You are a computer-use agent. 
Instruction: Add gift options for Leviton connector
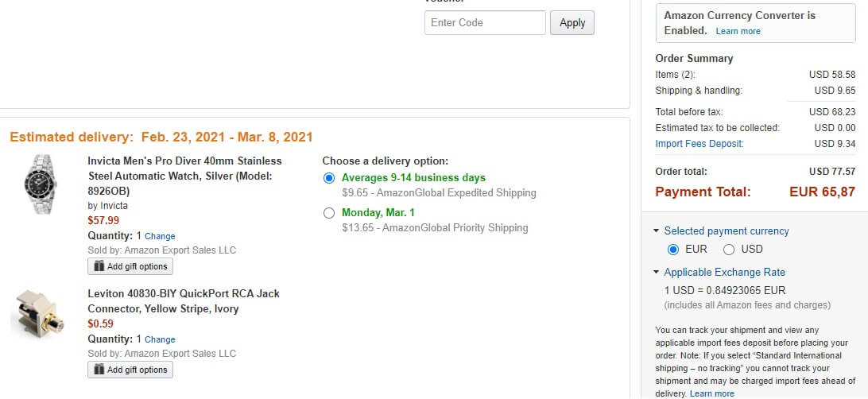(x=130, y=370)
